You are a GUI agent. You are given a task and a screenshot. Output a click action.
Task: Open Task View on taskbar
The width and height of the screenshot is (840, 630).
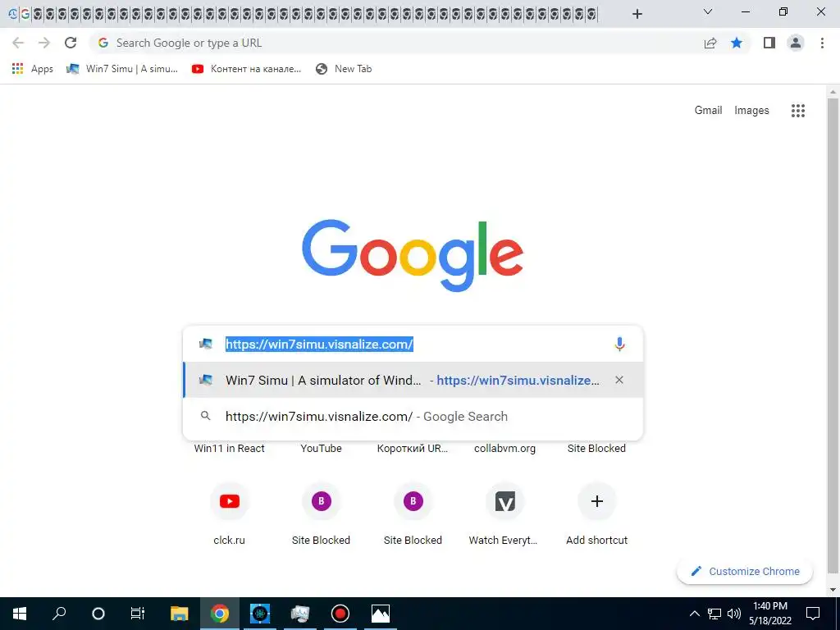(138, 614)
